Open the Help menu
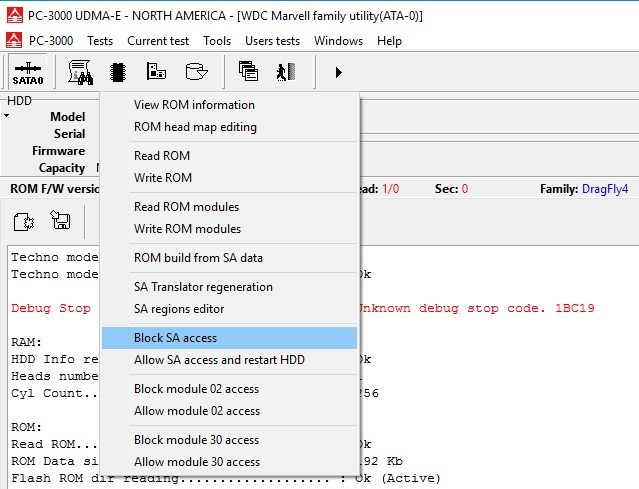639x489 pixels. tap(389, 41)
